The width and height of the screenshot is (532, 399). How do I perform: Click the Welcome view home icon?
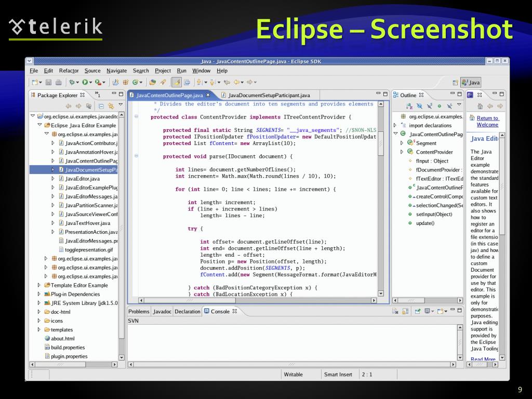pos(480,106)
